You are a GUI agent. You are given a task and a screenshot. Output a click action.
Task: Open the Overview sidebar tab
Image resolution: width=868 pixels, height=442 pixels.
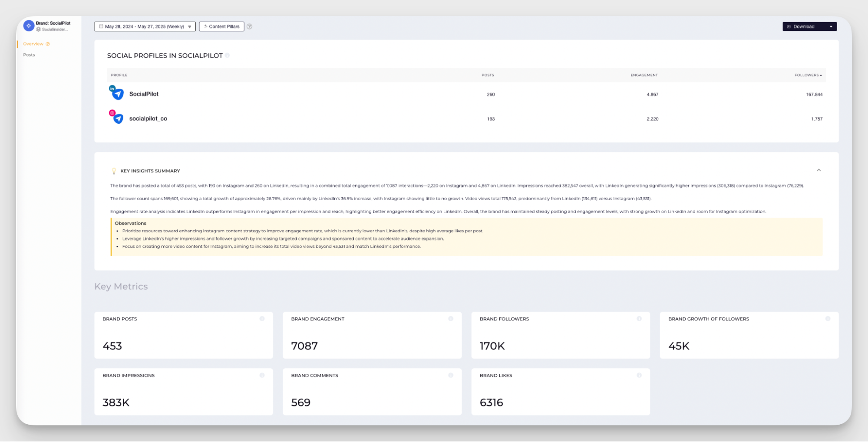click(x=33, y=44)
